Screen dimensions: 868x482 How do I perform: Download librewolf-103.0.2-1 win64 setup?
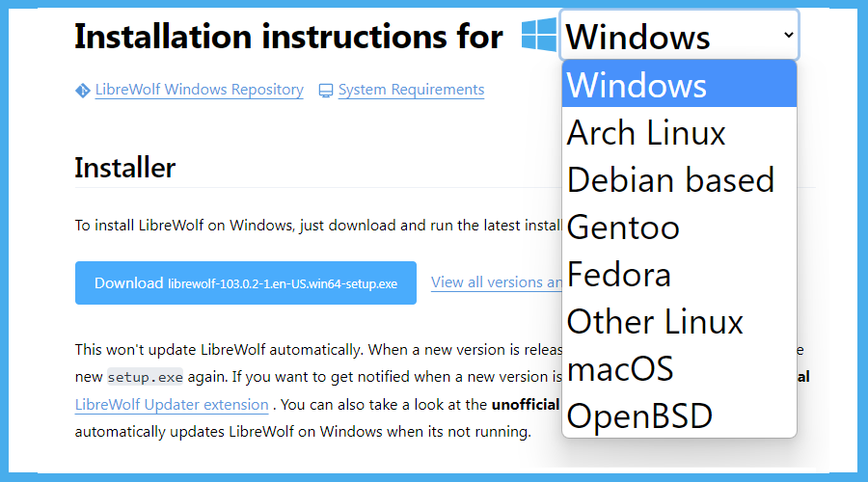point(246,282)
